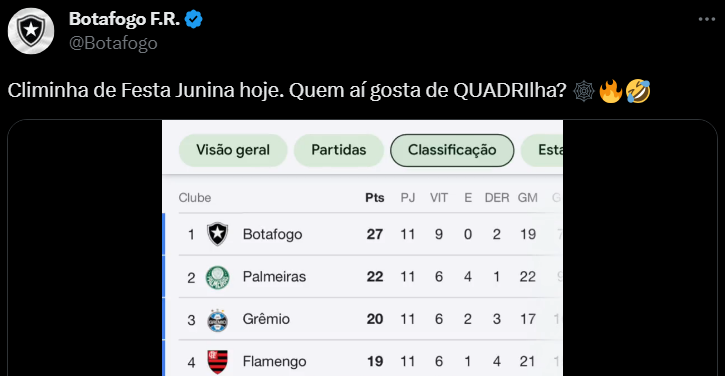Click the Botafogo crest in row 1
The image size is (725, 376).
[217, 234]
